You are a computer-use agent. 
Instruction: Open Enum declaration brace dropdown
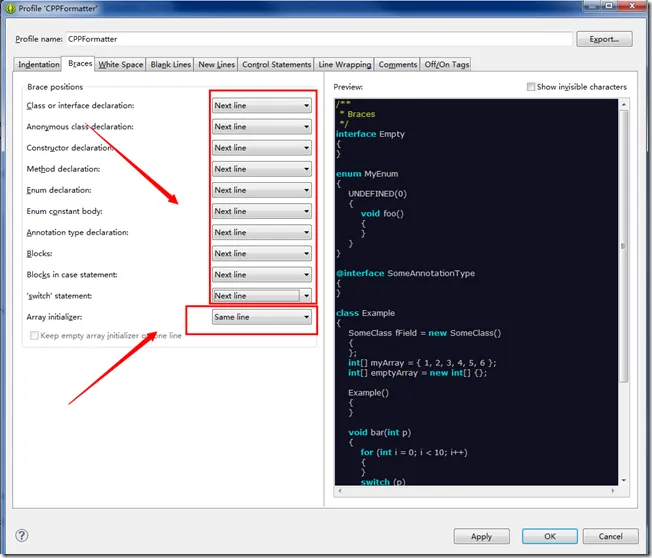point(262,190)
